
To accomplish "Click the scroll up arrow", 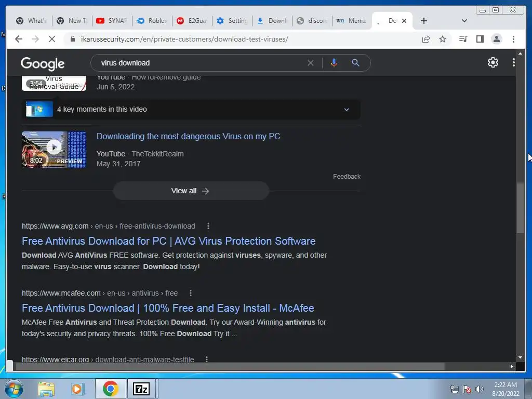I will [520, 54].
